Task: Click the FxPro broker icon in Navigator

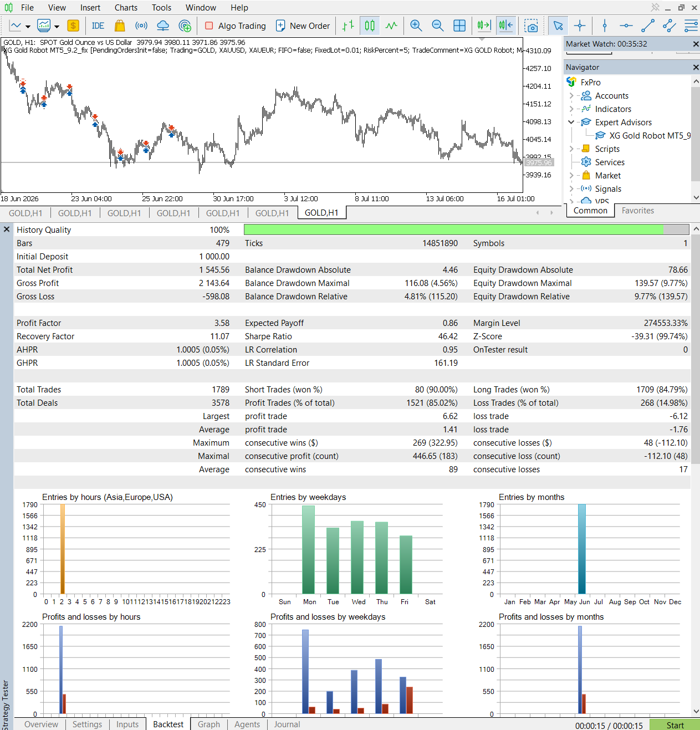Action: coord(571,82)
